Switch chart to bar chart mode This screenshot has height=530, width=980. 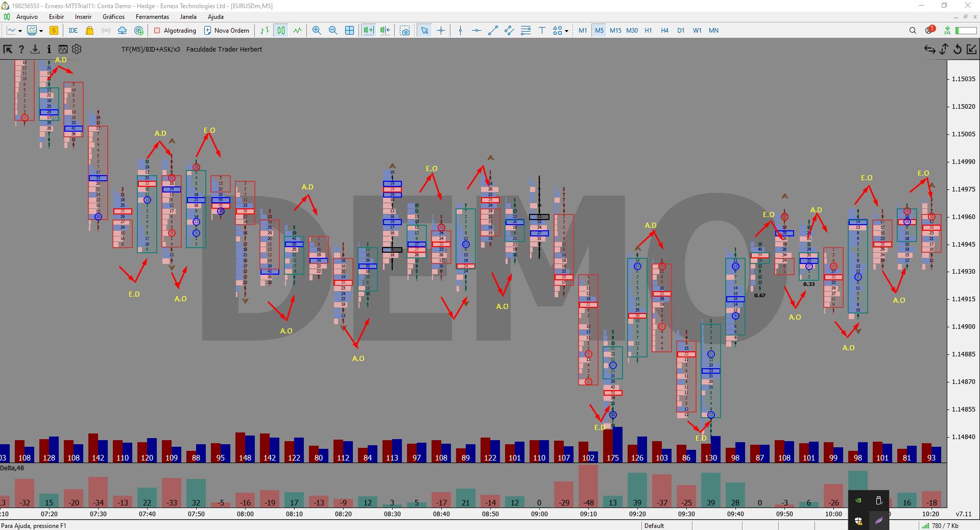click(265, 31)
